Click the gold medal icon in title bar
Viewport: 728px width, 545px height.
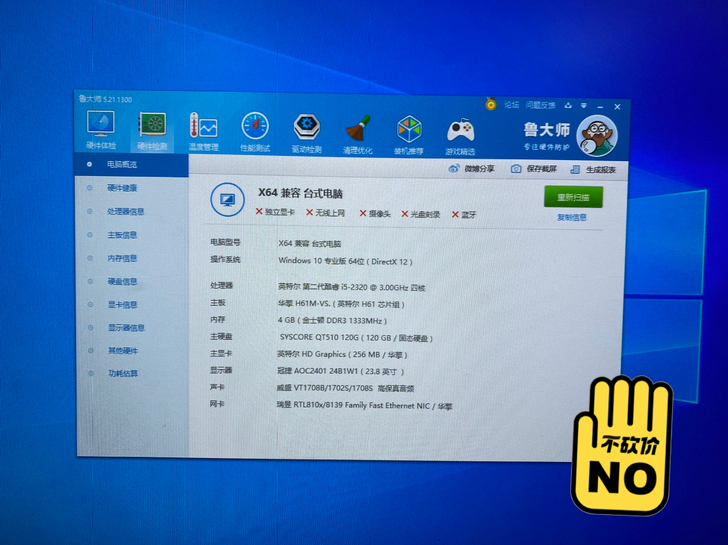pyautogui.click(x=491, y=104)
